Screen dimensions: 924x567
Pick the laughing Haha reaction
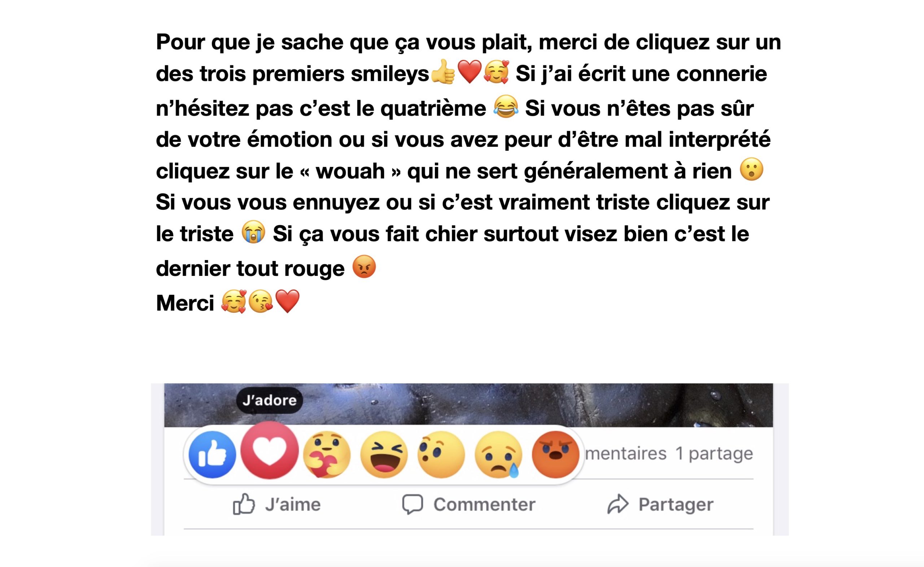pyautogui.click(x=384, y=454)
